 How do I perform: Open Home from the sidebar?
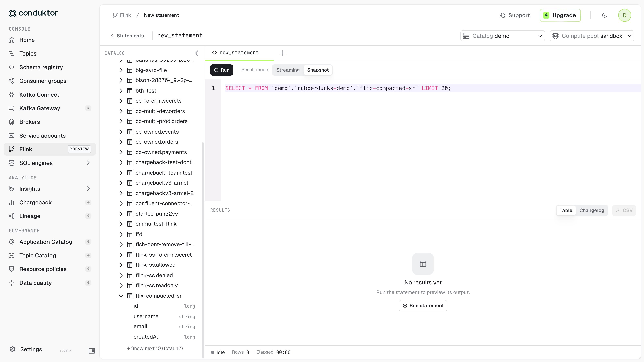pyautogui.click(x=50, y=40)
